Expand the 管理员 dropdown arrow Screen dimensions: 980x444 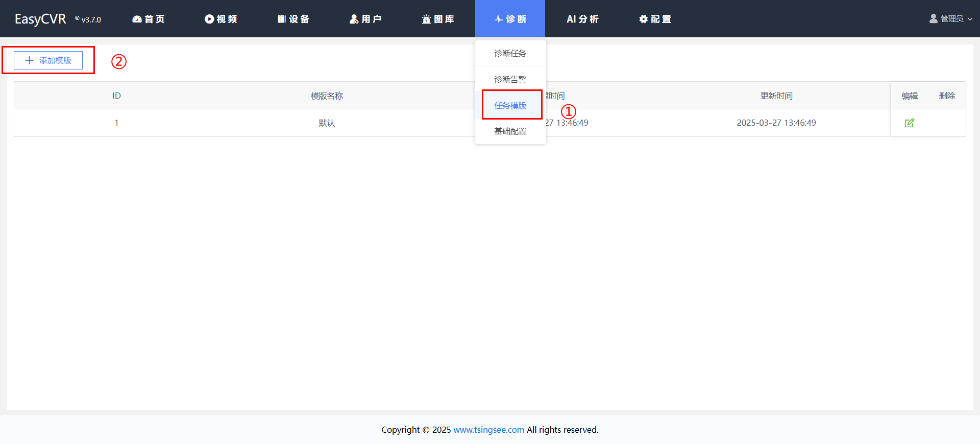pyautogui.click(x=970, y=19)
